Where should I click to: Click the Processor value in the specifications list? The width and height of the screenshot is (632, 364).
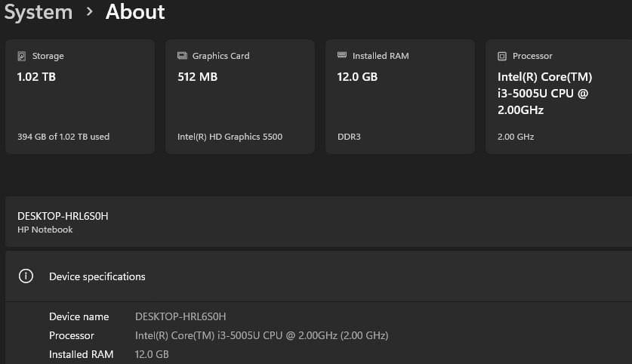(261, 335)
